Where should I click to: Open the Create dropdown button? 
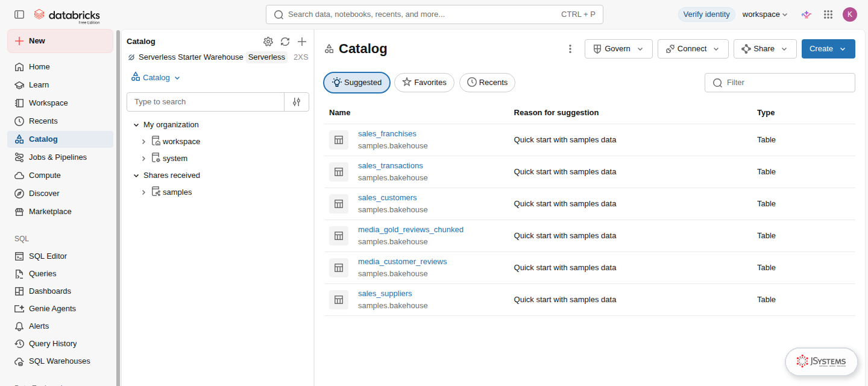[828, 49]
